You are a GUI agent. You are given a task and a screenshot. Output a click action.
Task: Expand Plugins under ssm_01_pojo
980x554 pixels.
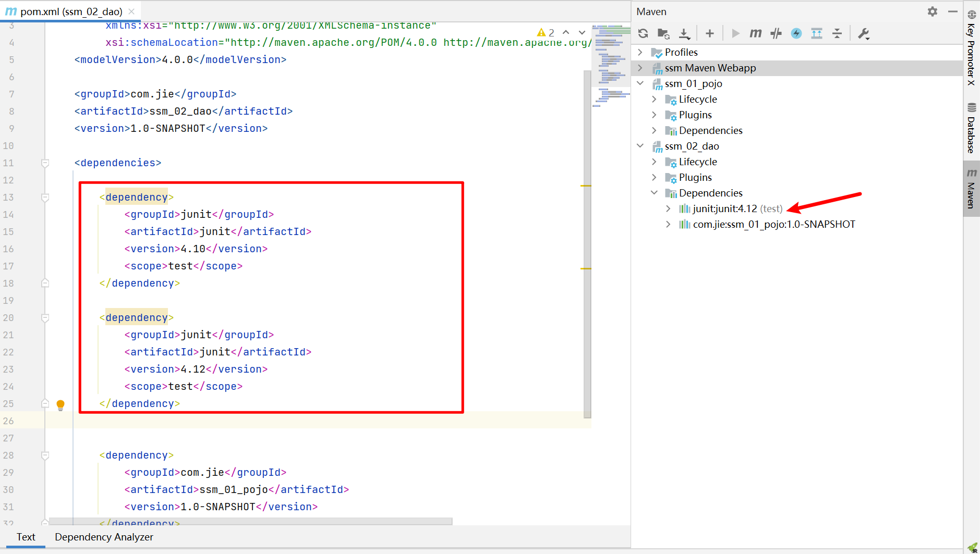[x=655, y=115]
